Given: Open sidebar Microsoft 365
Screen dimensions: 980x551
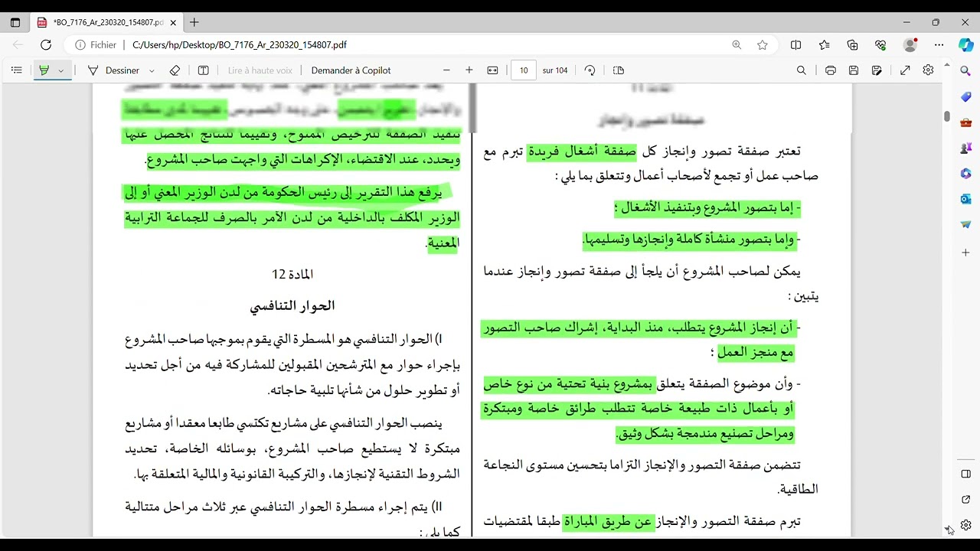Looking at the screenshot, I should [966, 174].
